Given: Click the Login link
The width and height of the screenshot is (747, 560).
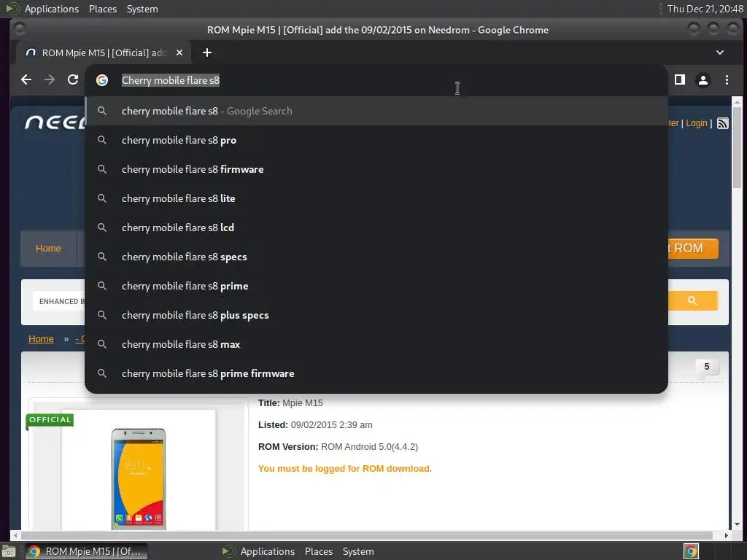Looking at the screenshot, I should pyautogui.click(x=697, y=123).
